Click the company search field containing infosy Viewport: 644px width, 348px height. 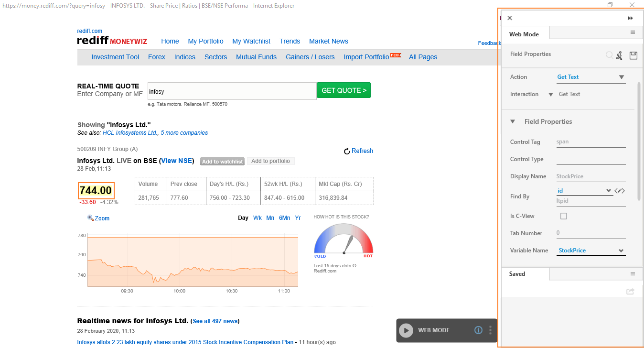pyautogui.click(x=232, y=91)
